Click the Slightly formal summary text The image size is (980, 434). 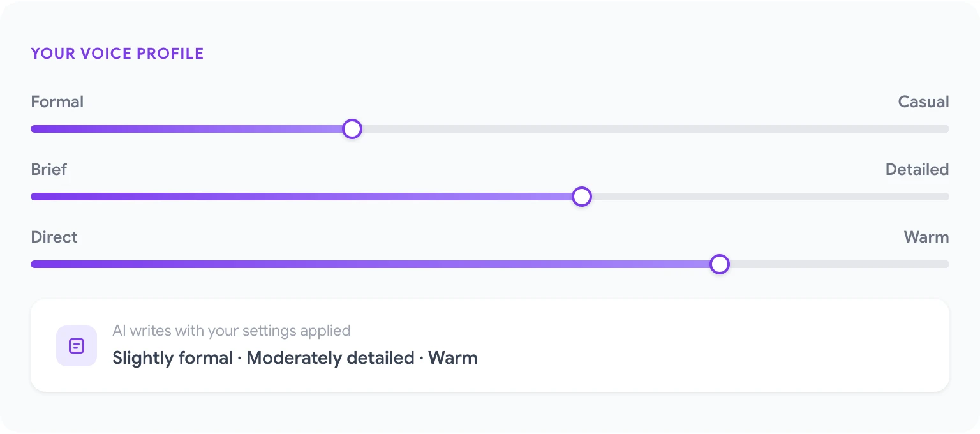pyautogui.click(x=172, y=357)
